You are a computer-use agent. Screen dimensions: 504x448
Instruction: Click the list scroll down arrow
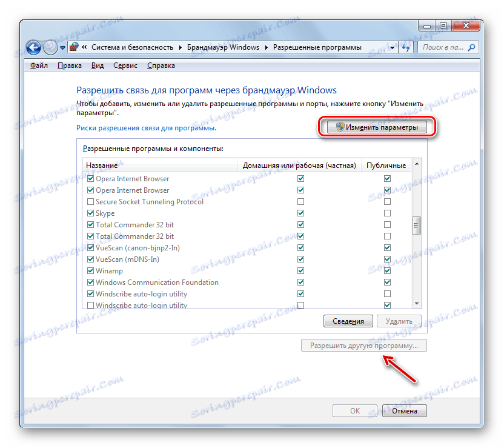point(417,303)
